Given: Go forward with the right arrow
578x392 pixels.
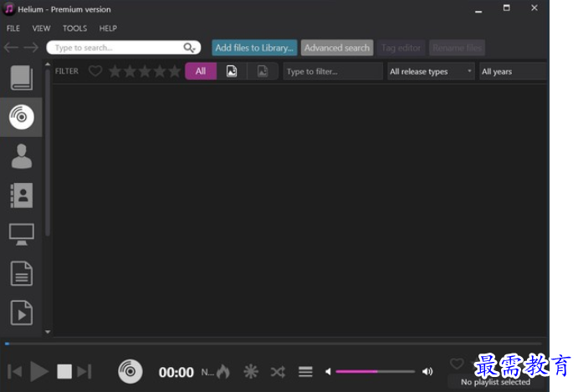Looking at the screenshot, I should (31, 48).
